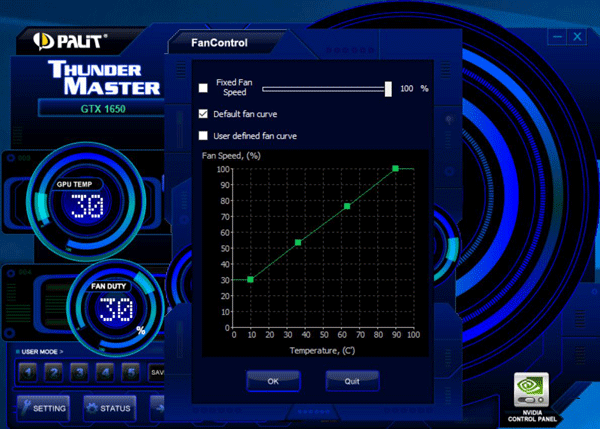Screen dimensions: 600x429
Task: Click the GTX 1650 GPU label
Action: [103, 109]
